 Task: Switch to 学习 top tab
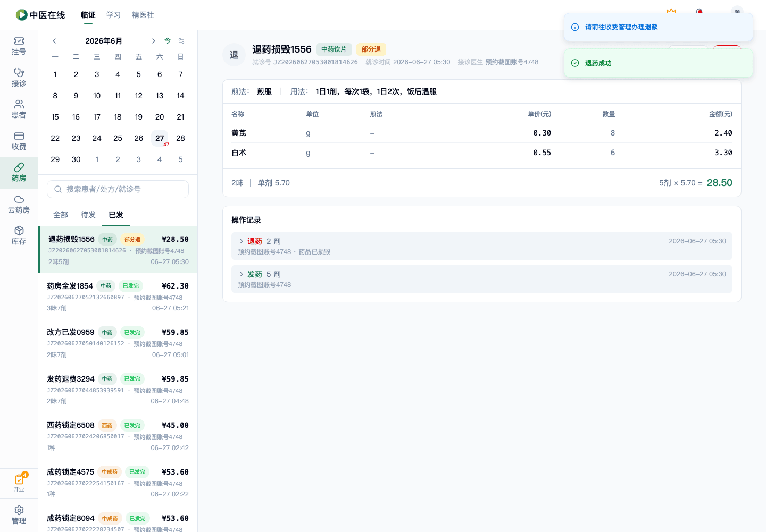[114, 15]
